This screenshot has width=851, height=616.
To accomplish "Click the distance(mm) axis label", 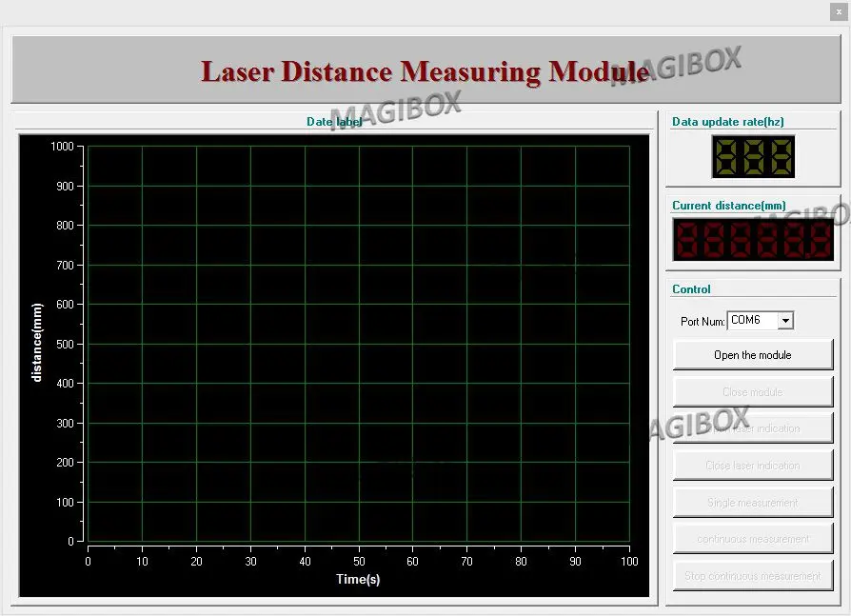I will [37, 343].
